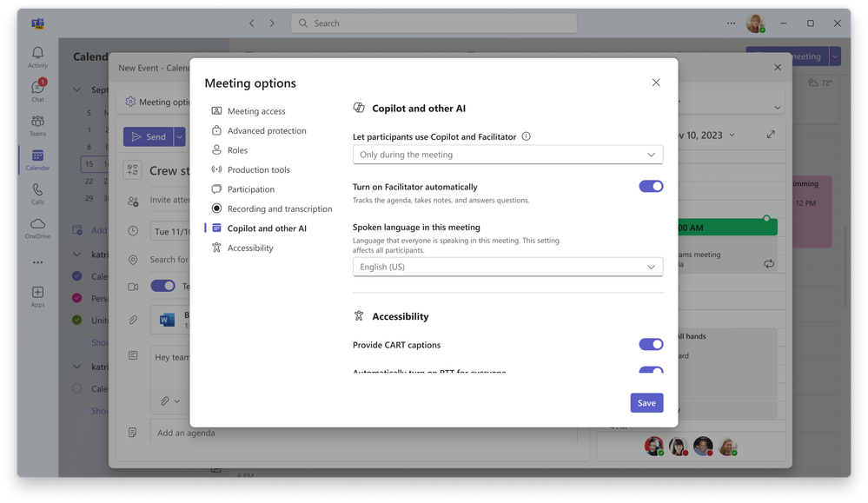Click the Teams logo icon
868x503 pixels.
point(37,23)
